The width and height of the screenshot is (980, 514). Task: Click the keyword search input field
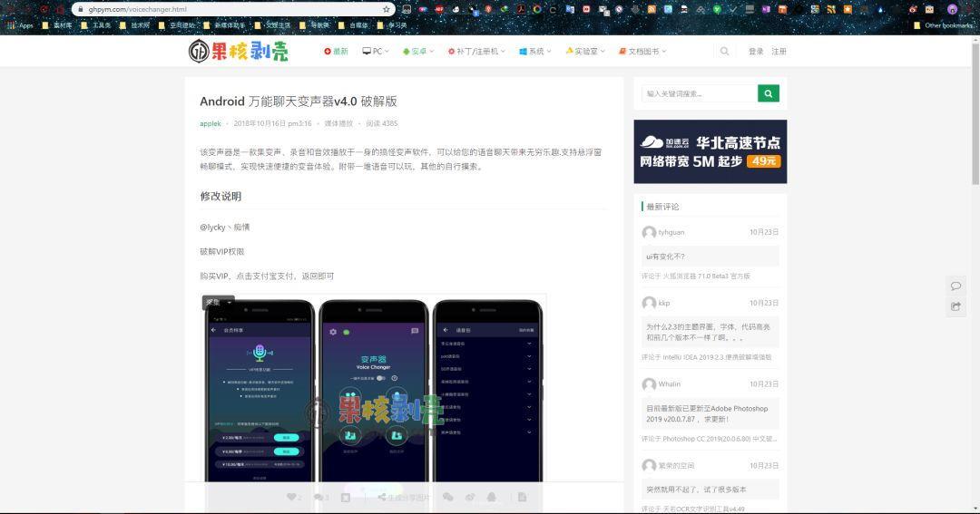tap(699, 93)
